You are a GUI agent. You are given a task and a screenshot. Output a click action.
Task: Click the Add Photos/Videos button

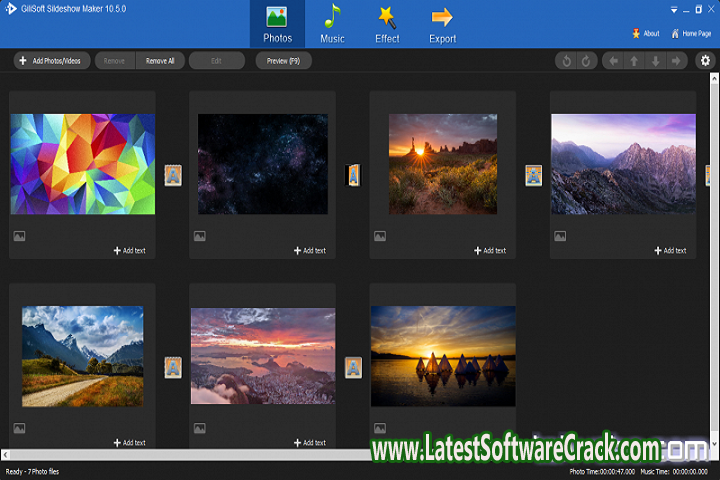pyautogui.click(x=51, y=61)
